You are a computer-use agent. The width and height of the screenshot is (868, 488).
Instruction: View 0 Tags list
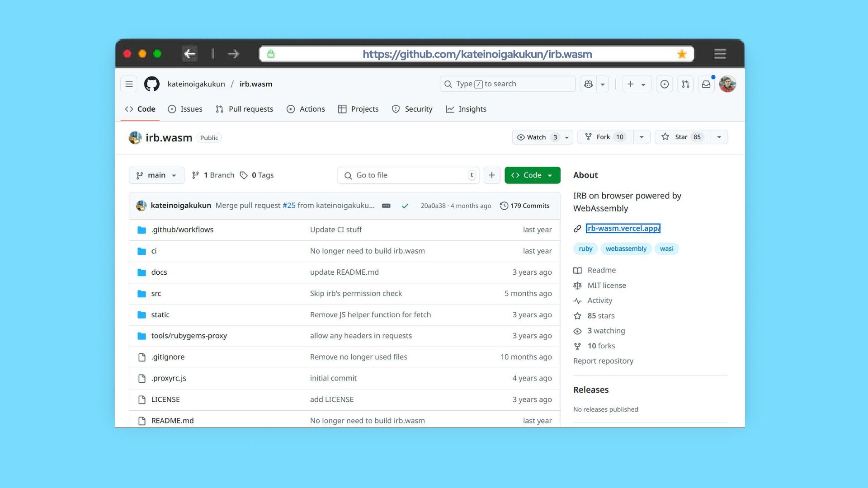point(256,175)
